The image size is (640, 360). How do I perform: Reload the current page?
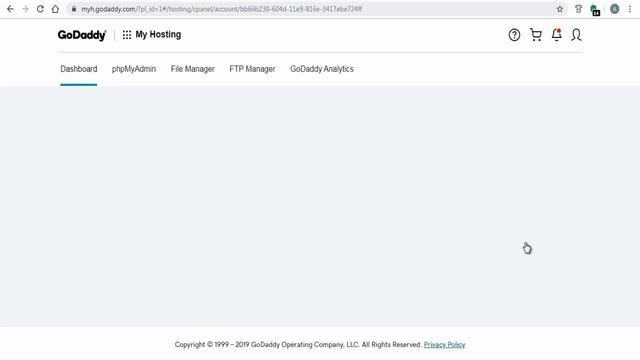point(40,9)
